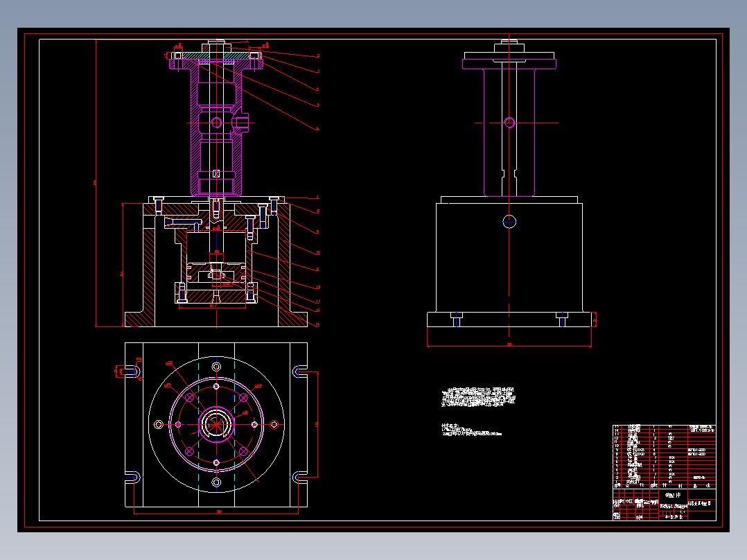Select the right bolt hole on top view centerline
Image resolution: width=747 pixels, height=560 pixels.
click(x=274, y=424)
